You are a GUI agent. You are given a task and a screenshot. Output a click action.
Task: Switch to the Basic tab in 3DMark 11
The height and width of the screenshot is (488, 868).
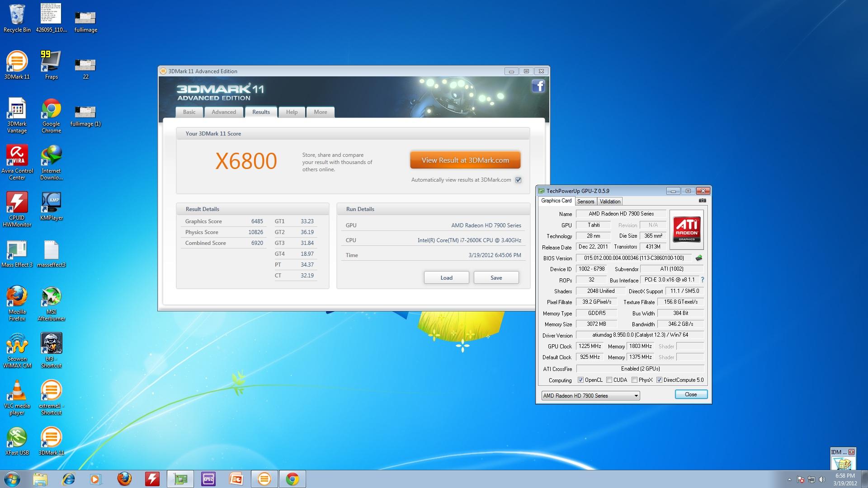coord(189,112)
